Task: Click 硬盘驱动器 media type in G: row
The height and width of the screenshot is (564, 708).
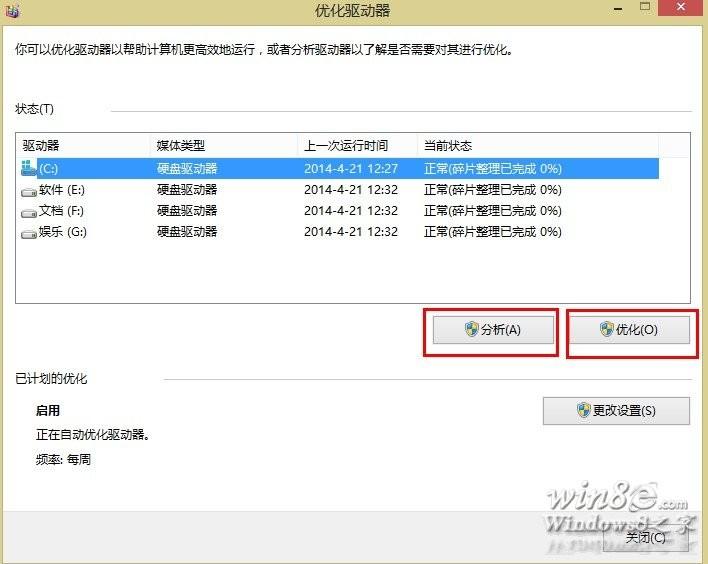Action: click(187, 232)
